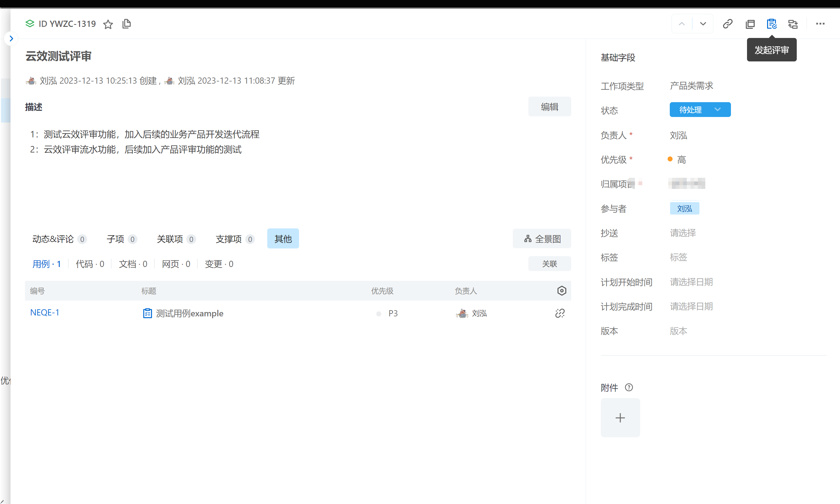
Task: Click the green work item type icon
Action: click(x=30, y=24)
